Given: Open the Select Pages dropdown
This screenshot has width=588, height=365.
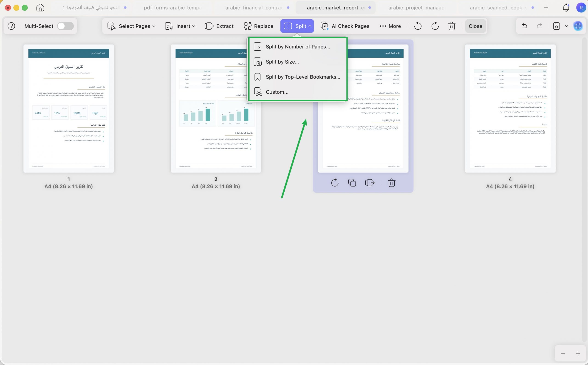Looking at the screenshot, I should [x=131, y=26].
